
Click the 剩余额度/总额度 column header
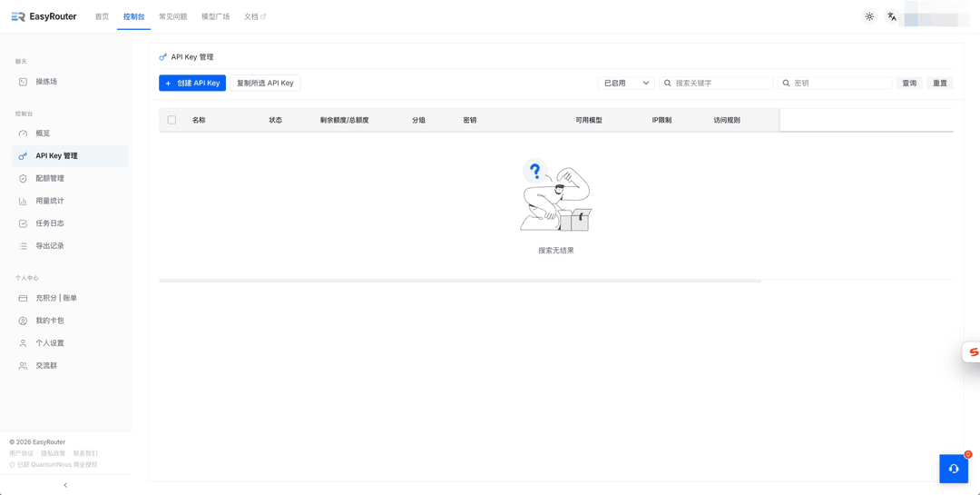click(x=345, y=120)
